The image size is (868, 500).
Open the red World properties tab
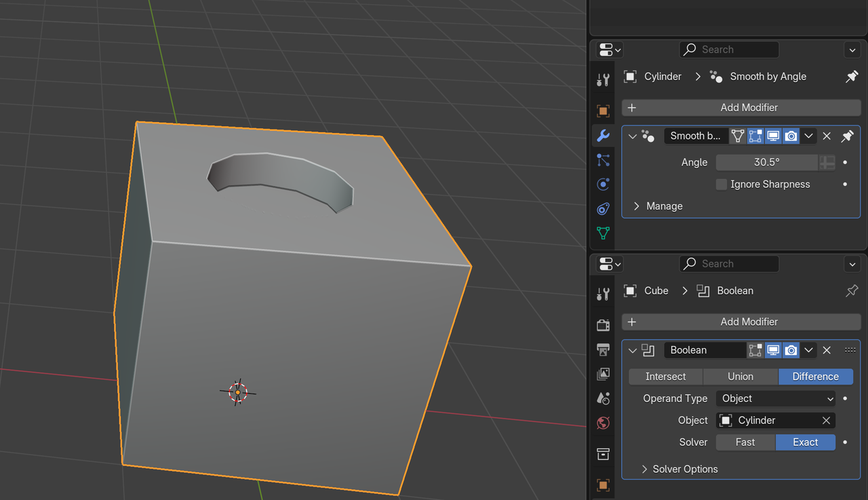tap(603, 423)
